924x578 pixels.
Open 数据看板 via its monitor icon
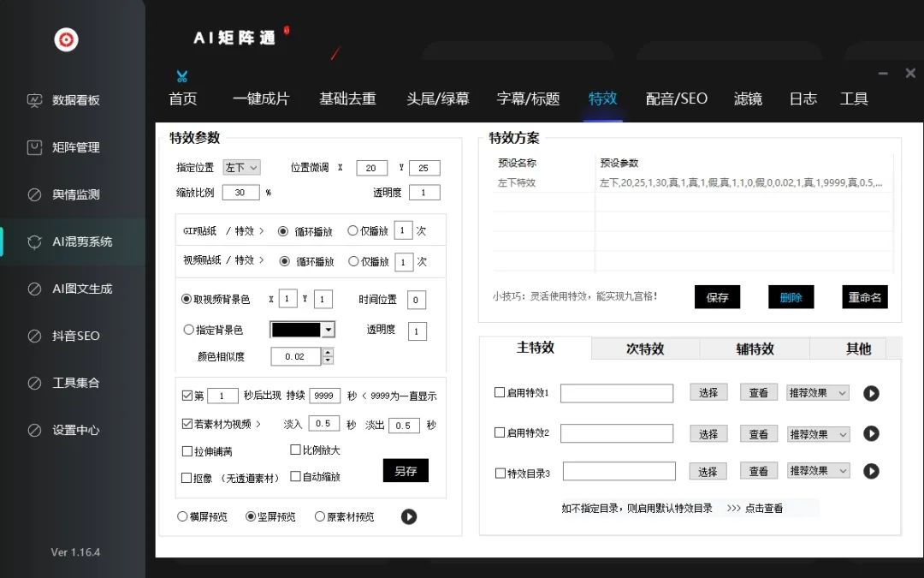35,100
